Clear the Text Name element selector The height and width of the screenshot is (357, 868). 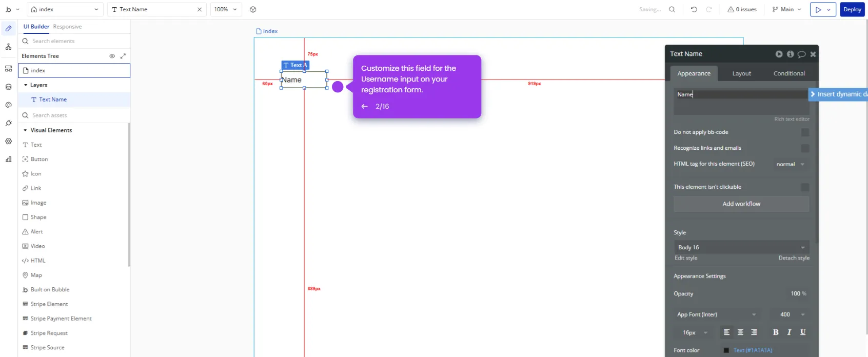[x=200, y=9]
